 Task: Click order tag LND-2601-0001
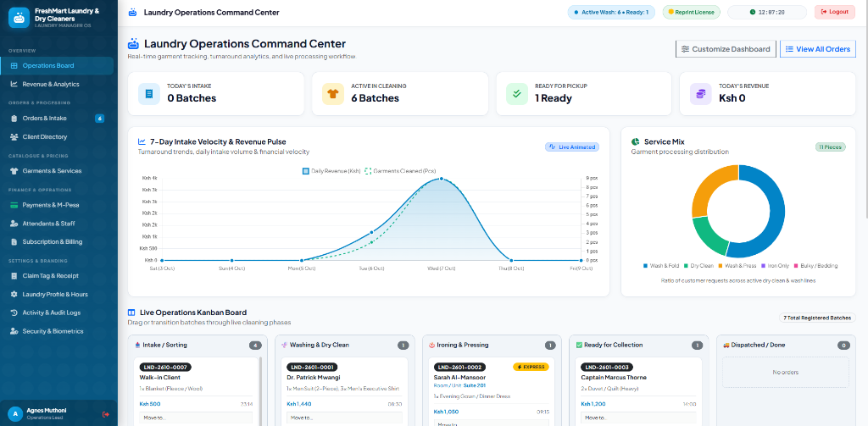click(312, 367)
